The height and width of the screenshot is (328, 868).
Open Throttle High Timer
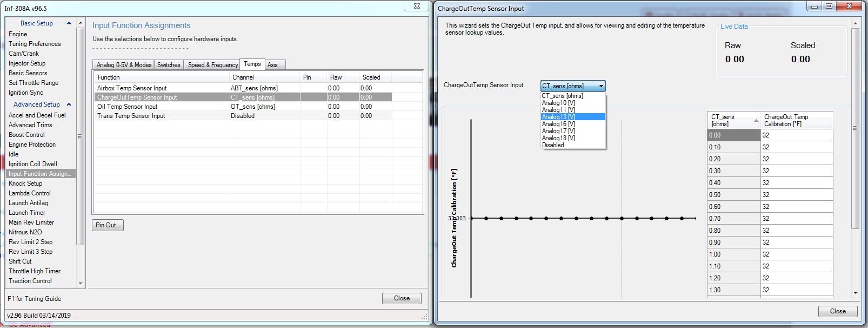tap(35, 271)
